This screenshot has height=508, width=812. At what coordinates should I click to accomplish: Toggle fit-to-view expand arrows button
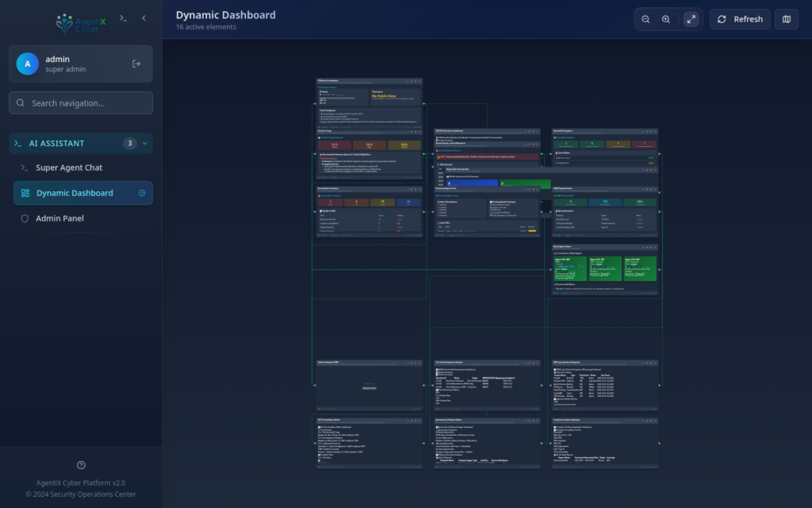(x=691, y=19)
